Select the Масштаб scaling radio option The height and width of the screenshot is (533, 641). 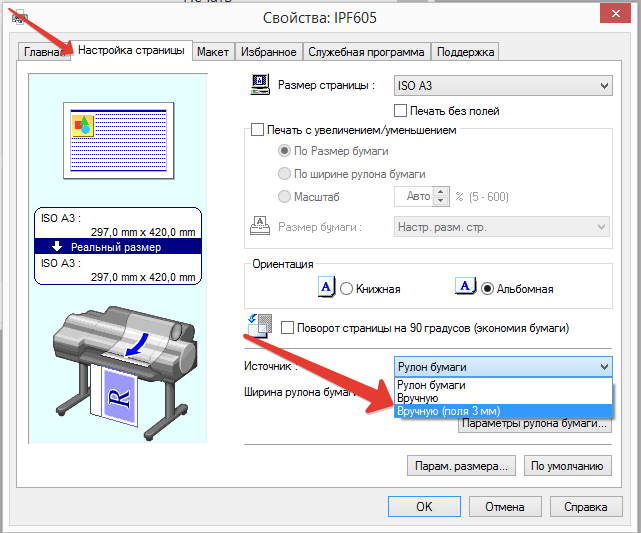(x=284, y=197)
